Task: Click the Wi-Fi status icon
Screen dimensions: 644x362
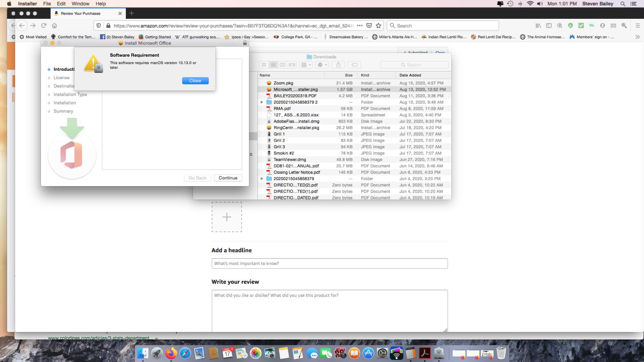Action: 530,4
